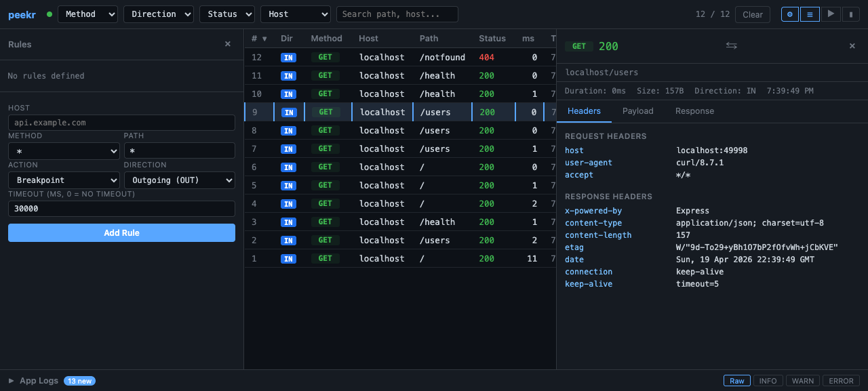
Task: Click the Add Rule button
Action: click(121, 233)
